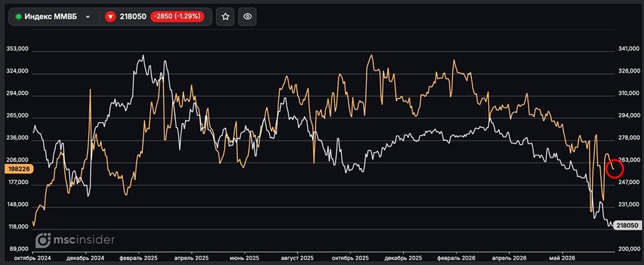
Task: Toggle visibility with the eye icon
Action: click(x=247, y=17)
